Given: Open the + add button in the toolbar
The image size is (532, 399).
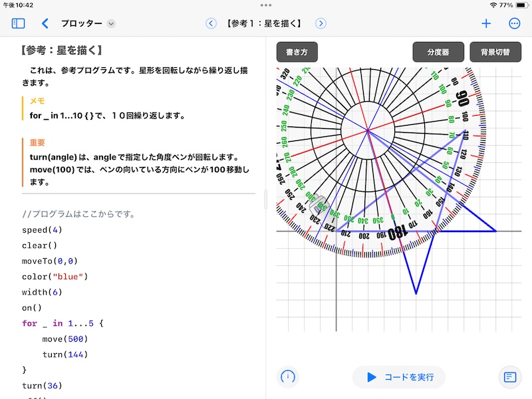Looking at the screenshot, I should [485, 22].
